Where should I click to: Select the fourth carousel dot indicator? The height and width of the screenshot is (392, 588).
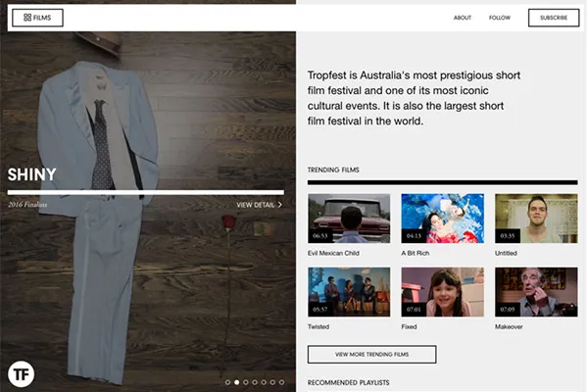point(255,382)
